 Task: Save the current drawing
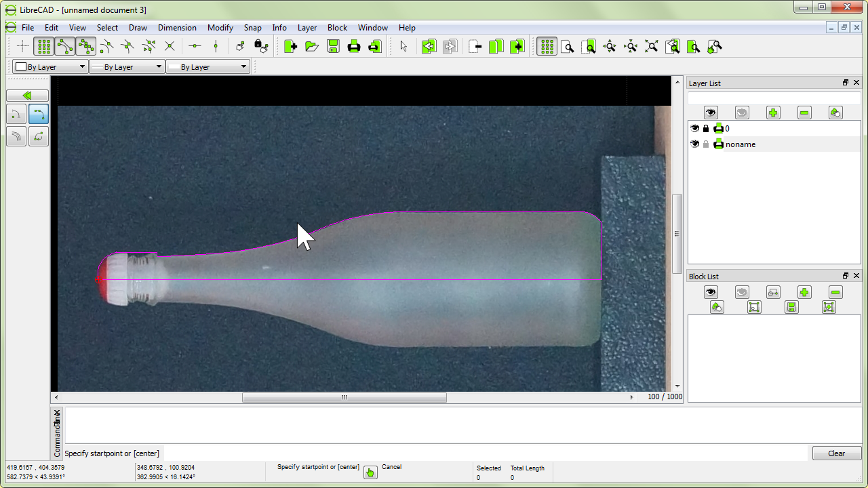pos(333,46)
